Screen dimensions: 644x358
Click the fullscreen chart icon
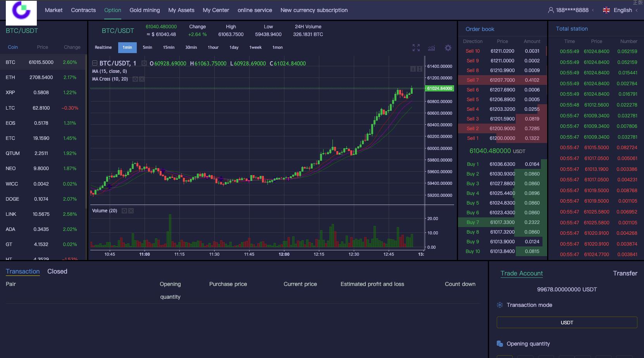[416, 48]
